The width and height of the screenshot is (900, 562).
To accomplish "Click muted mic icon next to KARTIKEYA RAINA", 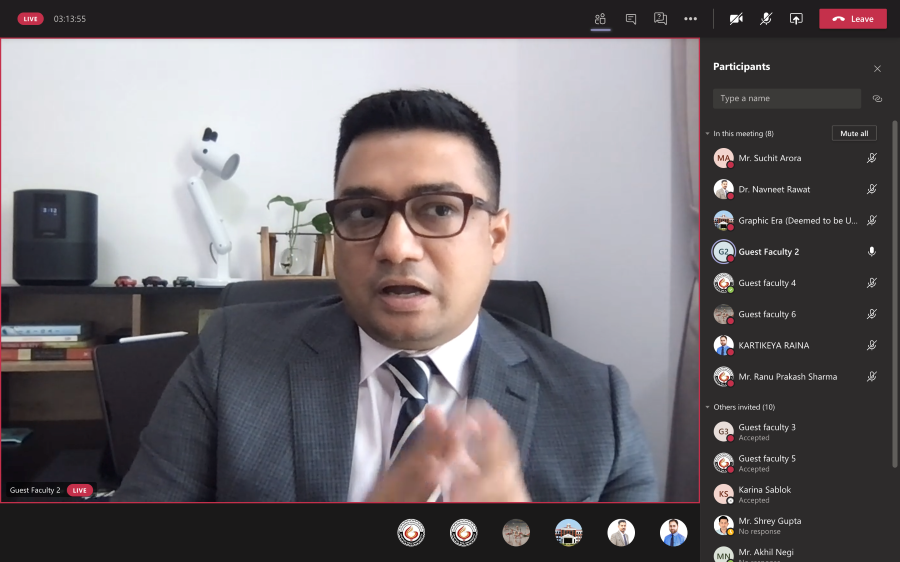I will point(872,345).
